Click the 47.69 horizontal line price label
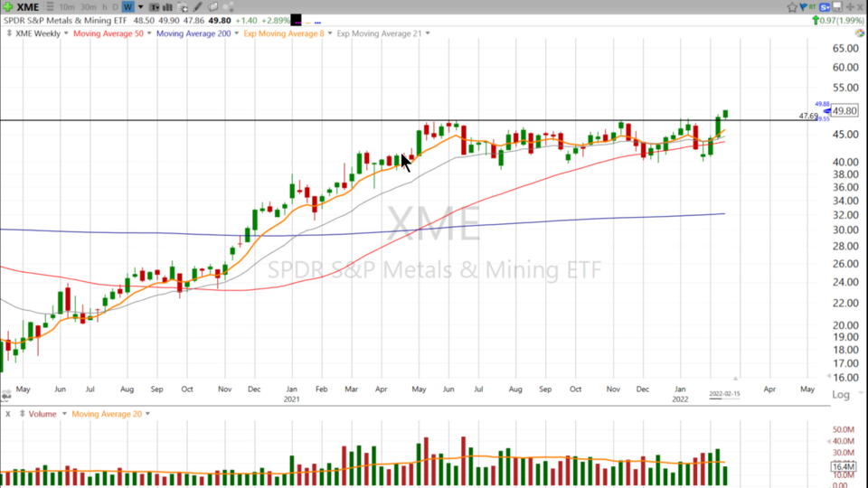This screenshot has width=868, height=488. click(x=808, y=116)
